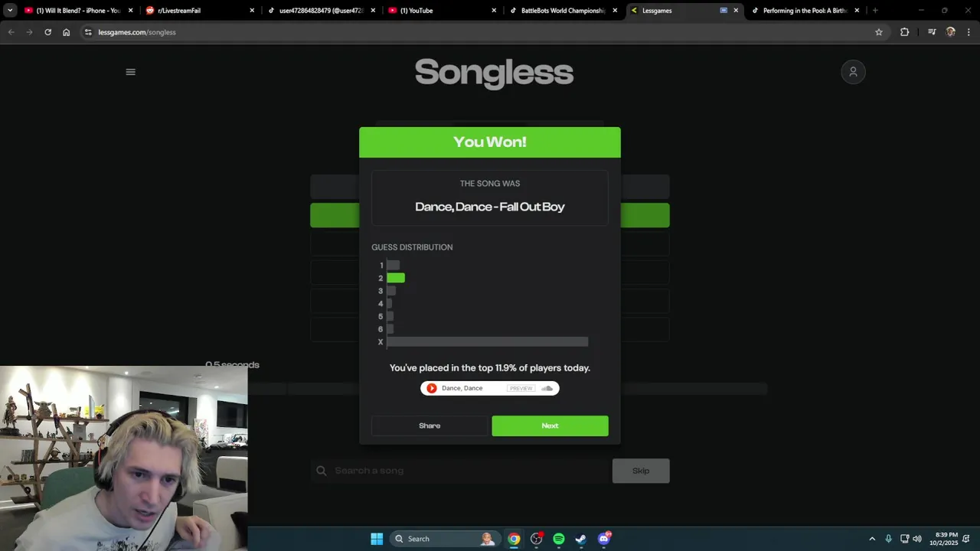Bookmark this page with star icon
The image size is (980, 551).
pyautogui.click(x=879, y=32)
